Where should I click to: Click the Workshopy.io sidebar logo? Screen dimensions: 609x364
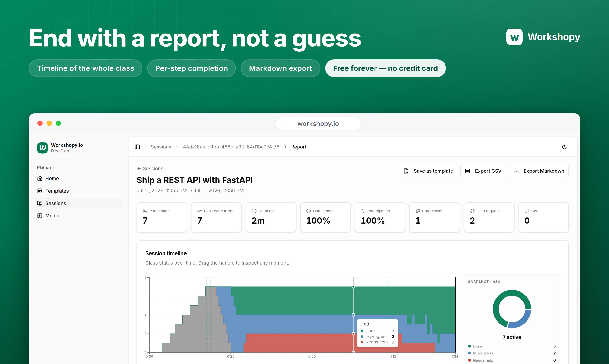pyautogui.click(x=42, y=148)
